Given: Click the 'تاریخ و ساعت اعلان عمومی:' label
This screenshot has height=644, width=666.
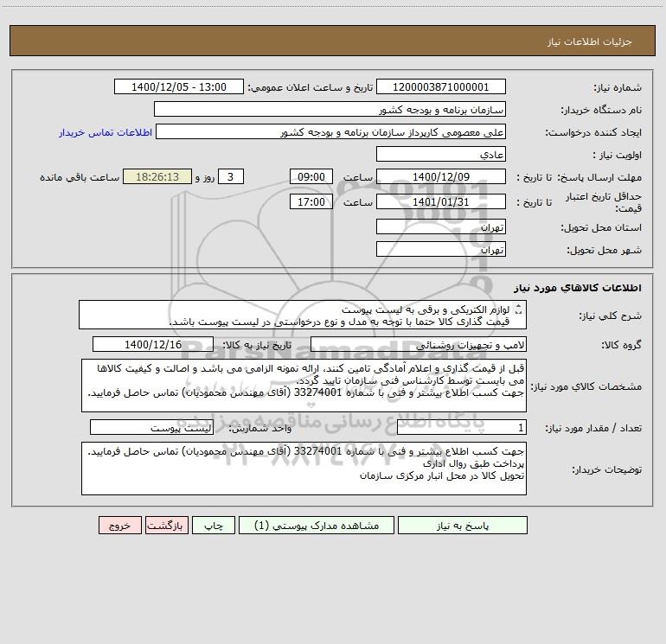Looking at the screenshot, I should point(310,87).
